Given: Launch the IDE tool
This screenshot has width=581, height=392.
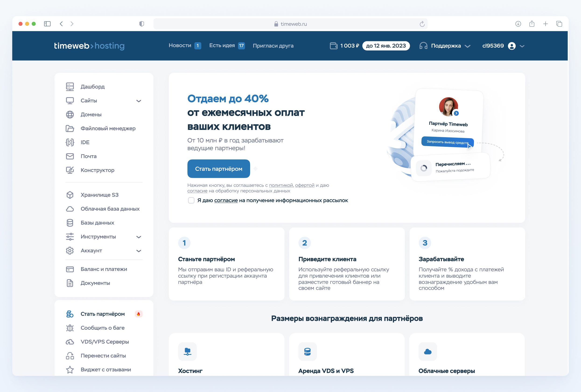Looking at the screenshot, I should [85, 142].
